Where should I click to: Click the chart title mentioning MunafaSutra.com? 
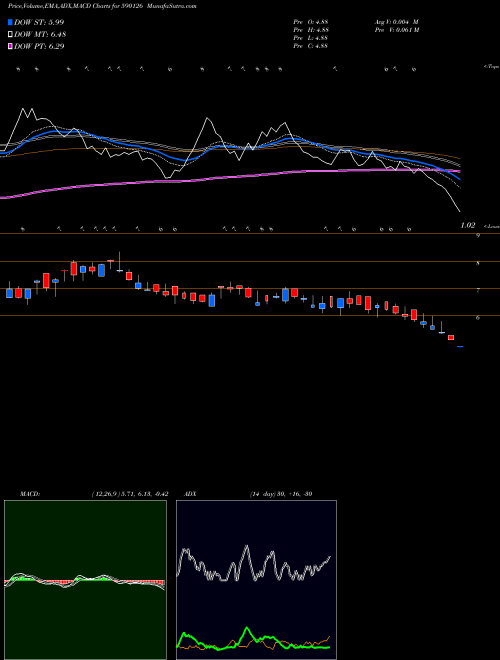[x=102, y=6]
